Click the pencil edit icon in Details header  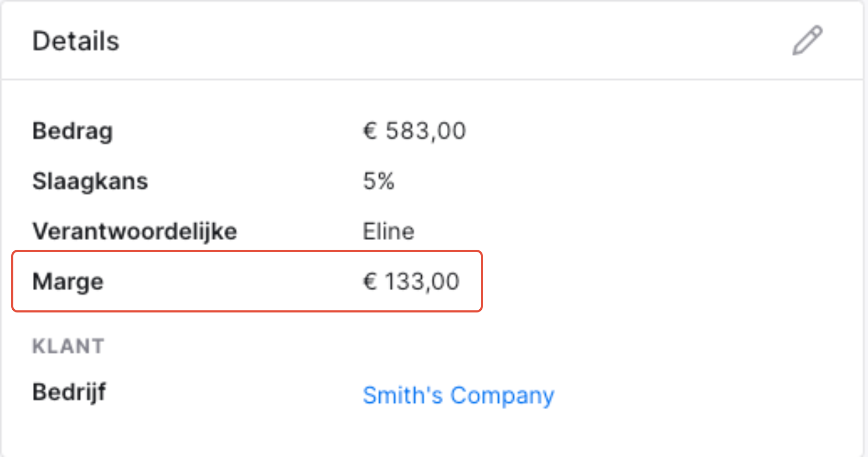[x=807, y=40]
